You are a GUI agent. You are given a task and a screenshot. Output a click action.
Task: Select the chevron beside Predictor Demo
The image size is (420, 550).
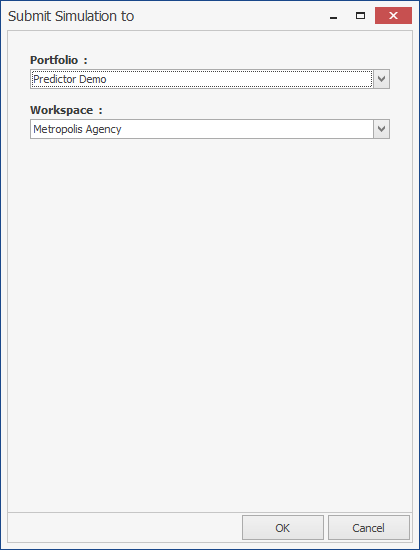point(381,79)
